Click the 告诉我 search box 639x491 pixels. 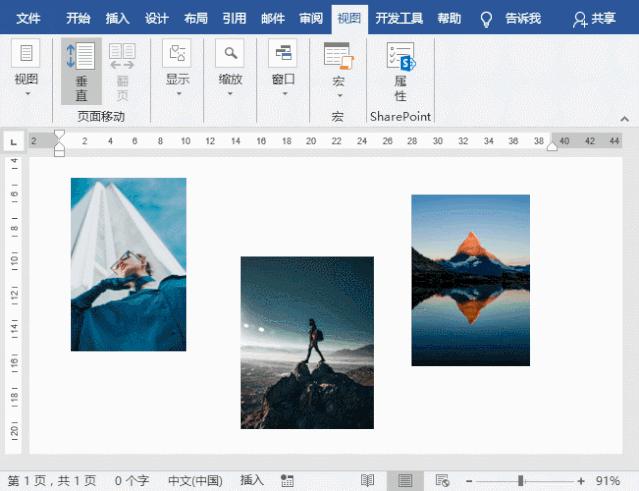pos(523,18)
